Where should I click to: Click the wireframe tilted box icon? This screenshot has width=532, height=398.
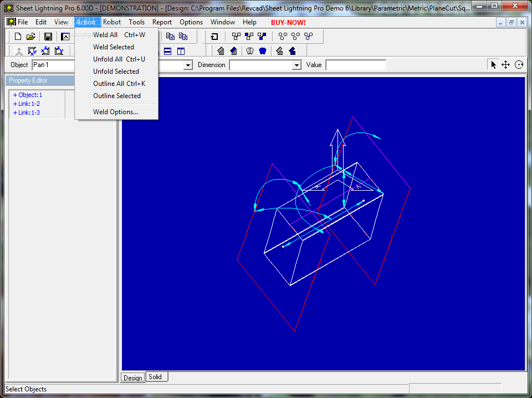279,51
